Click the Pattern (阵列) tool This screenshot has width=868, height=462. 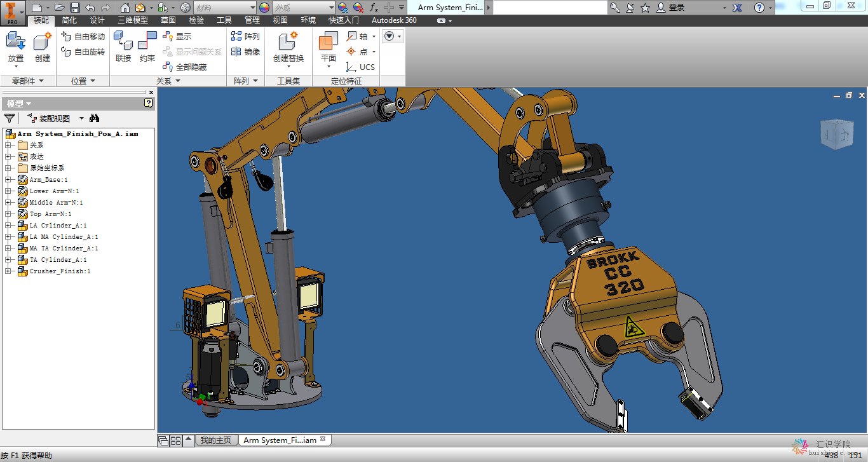[x=245, y=36]
